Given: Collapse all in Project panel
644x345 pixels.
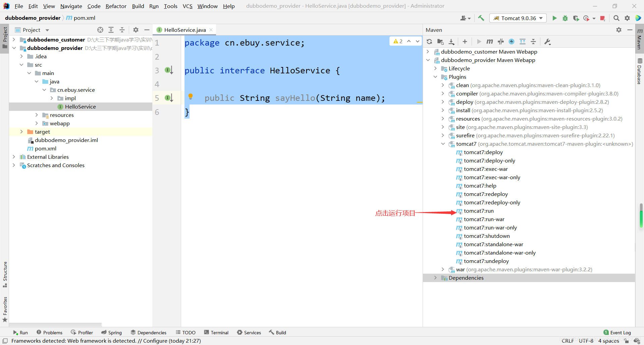Looking at the screenshot, I should pos(122,30).
